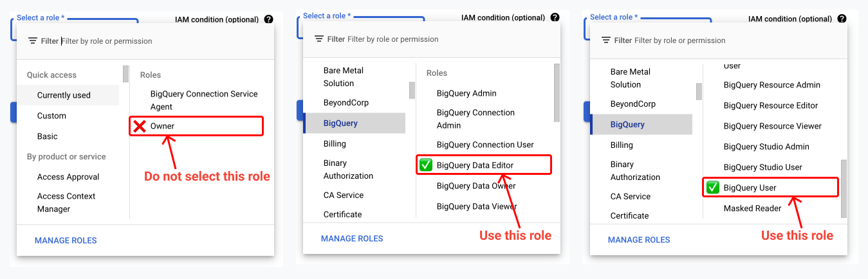Open IAM condition help icon in left panel
Image resolution: width=868 pixels, height=279 pixels.
[268, 20]
